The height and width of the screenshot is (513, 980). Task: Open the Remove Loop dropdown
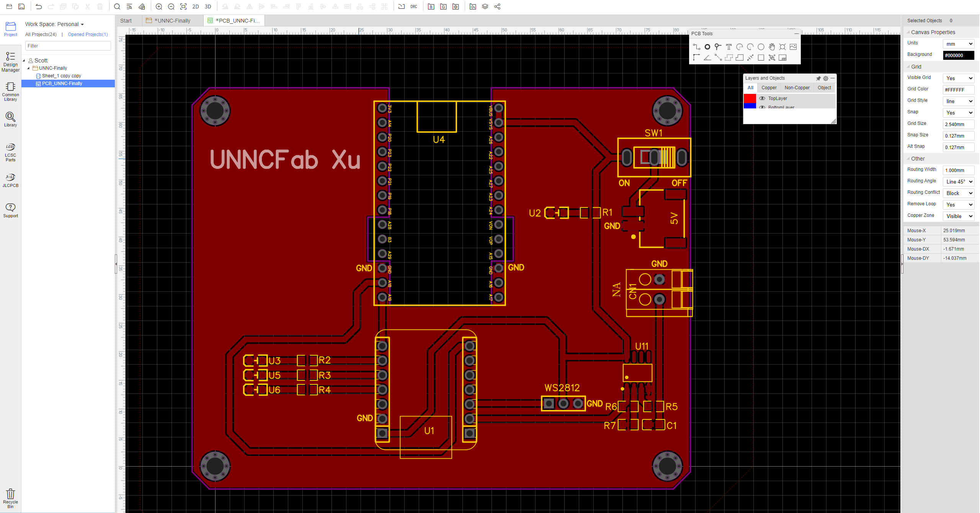click(x=958, y=205)
